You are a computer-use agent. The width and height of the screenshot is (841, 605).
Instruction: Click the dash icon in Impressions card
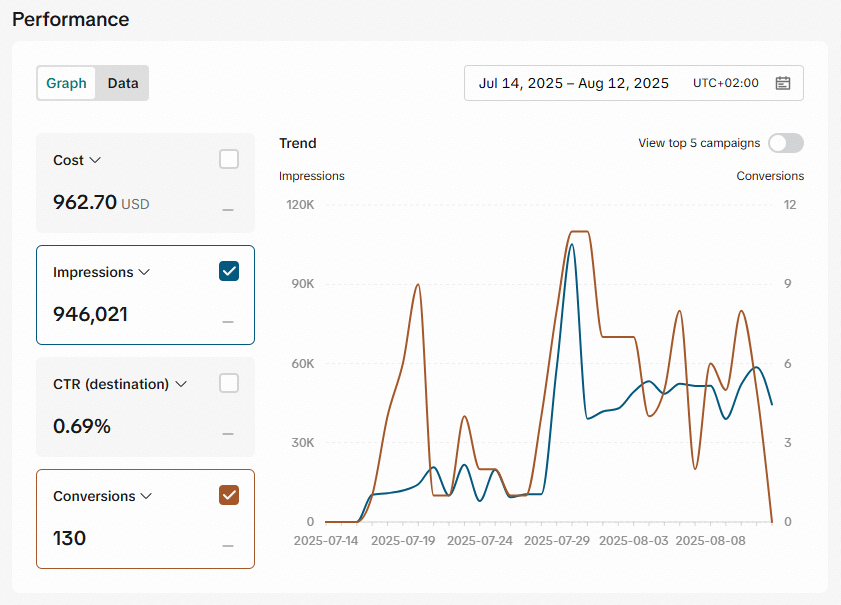(x=228, y=322)
